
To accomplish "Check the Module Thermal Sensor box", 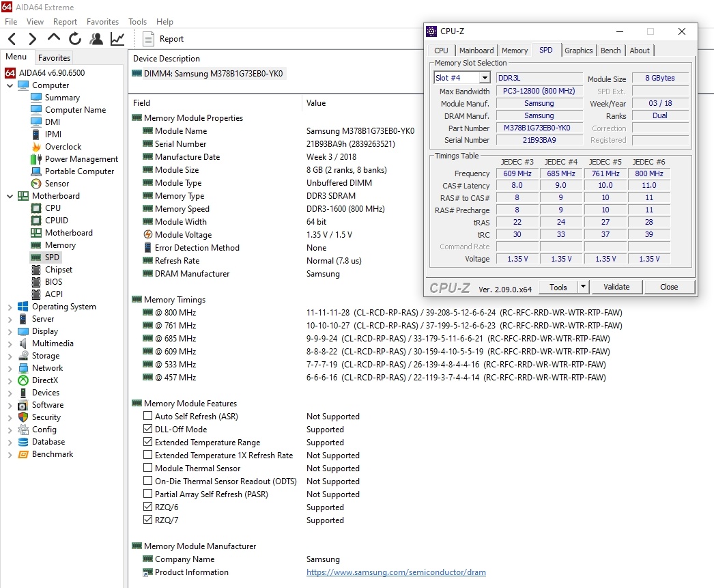I will point(147,468).
